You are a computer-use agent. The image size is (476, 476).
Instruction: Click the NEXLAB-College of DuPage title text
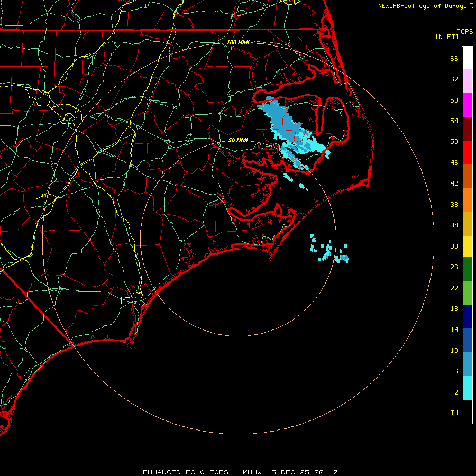click(423, 6)
